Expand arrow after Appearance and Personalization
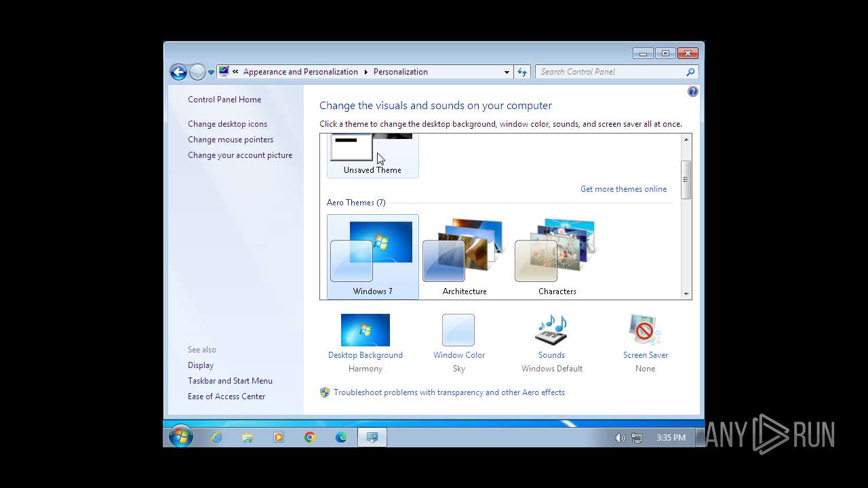 (366, 72)
